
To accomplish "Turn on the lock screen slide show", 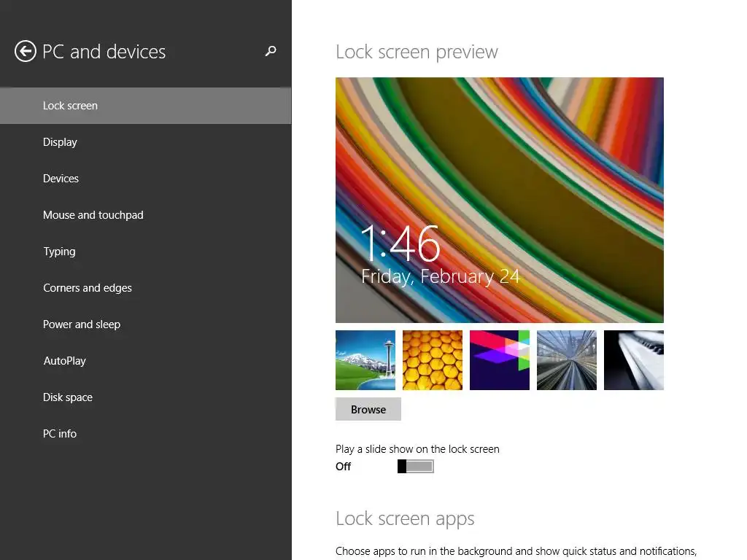I will (x=416, y=467).
